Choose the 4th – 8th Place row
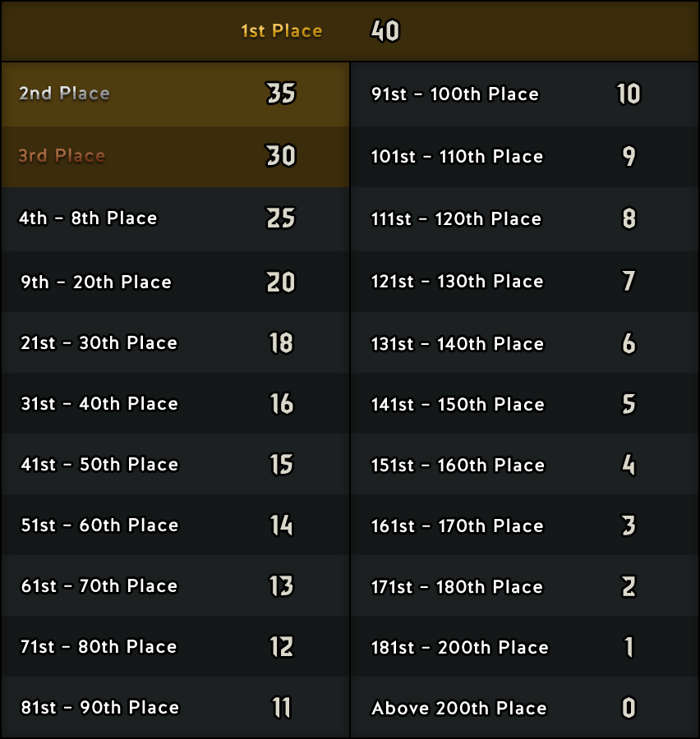Image resolution: width=700 pixels, height=739 pixels. pyautogui.click(x=176, y=218)
